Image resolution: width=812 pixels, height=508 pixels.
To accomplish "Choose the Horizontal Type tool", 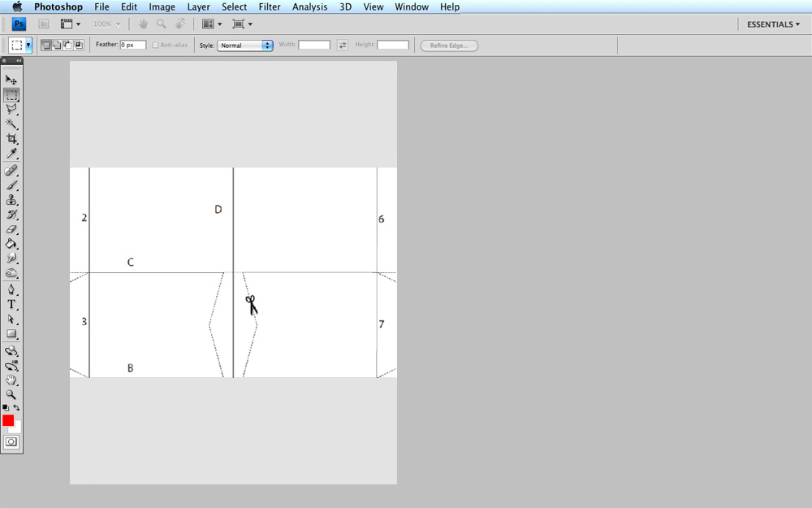I will click(x=11, y=303).
